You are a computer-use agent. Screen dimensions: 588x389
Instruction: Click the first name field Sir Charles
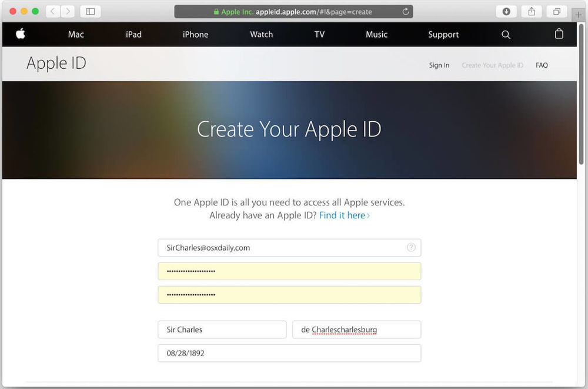(222, 330)
